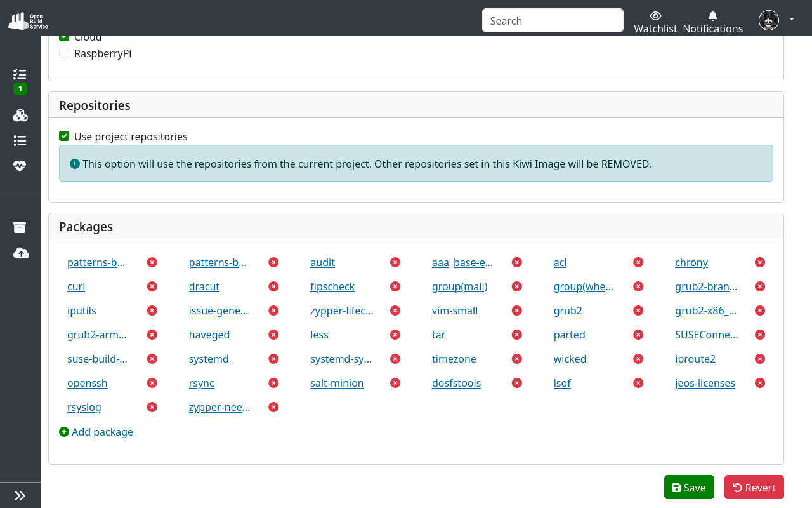Enable the RaspberryPi checkbox
Viewport: 812px width, 508px height.
[x=64, y=53]
